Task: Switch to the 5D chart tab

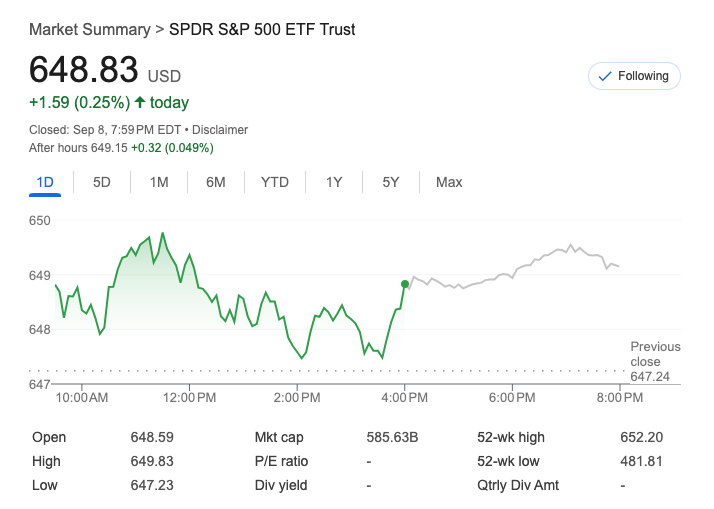Action: [102, 182]
